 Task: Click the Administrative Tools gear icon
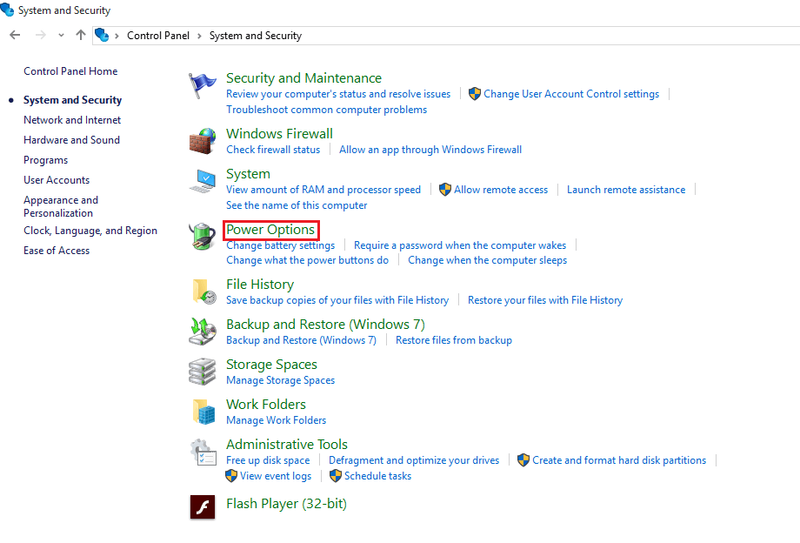pos(204,452)
